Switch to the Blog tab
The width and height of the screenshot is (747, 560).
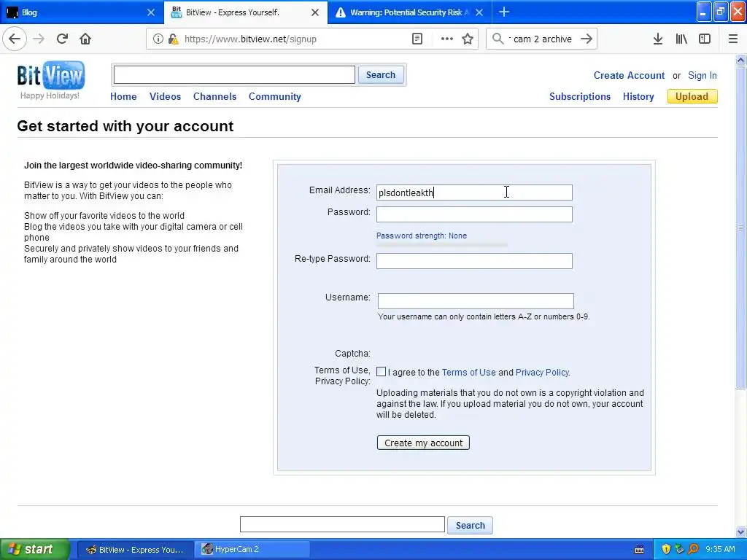coord(81,12)
